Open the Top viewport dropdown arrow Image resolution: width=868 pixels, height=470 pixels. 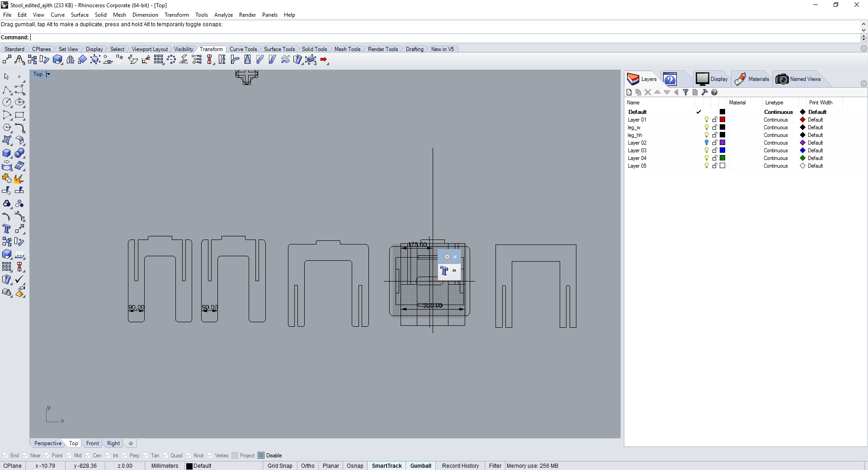48,74
